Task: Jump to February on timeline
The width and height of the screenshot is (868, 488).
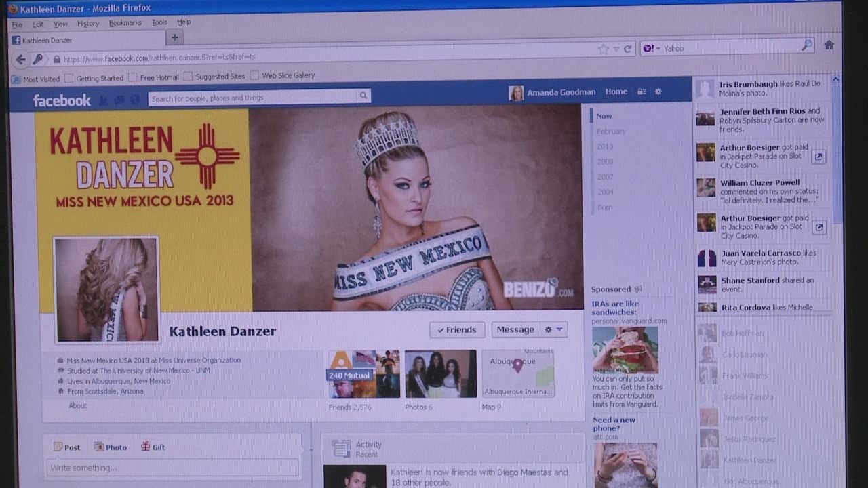Action: coord(611,131)
